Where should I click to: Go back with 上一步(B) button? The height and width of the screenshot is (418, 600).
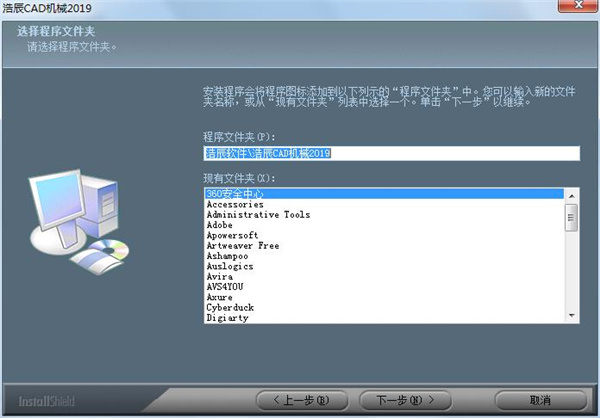(x=302, y=400)
